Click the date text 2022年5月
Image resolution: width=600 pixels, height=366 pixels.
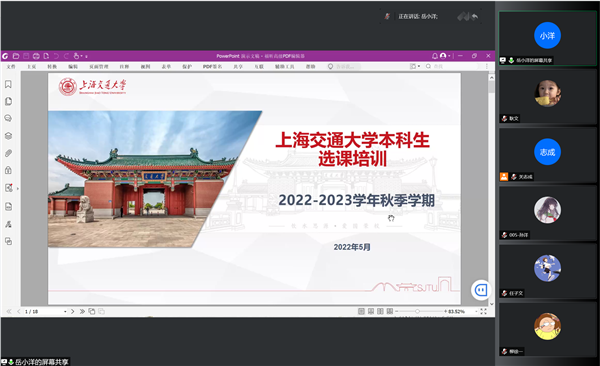click(x=352, y=247)
